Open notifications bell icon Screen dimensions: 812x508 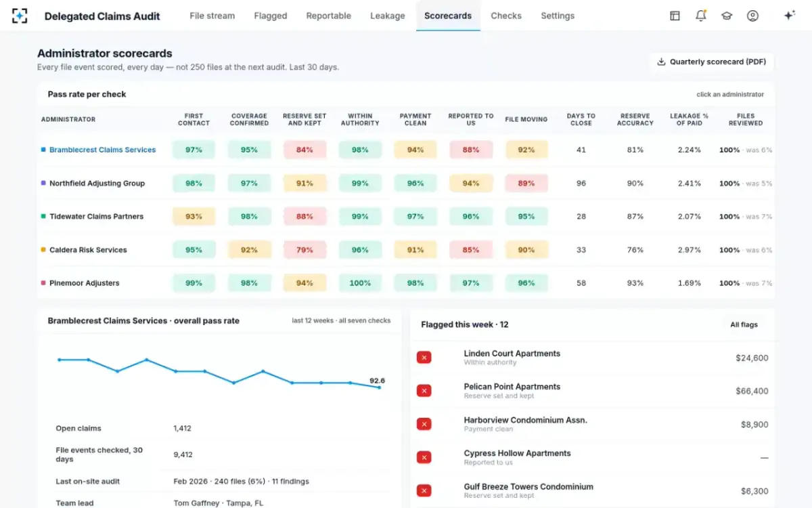pyautogui.click(x=701, y=16)
